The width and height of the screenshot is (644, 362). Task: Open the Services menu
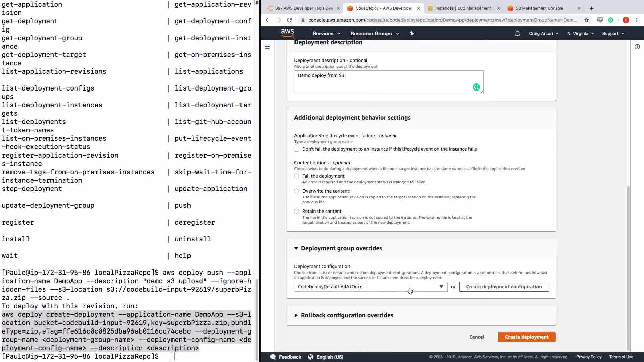[x=326, y=34]
